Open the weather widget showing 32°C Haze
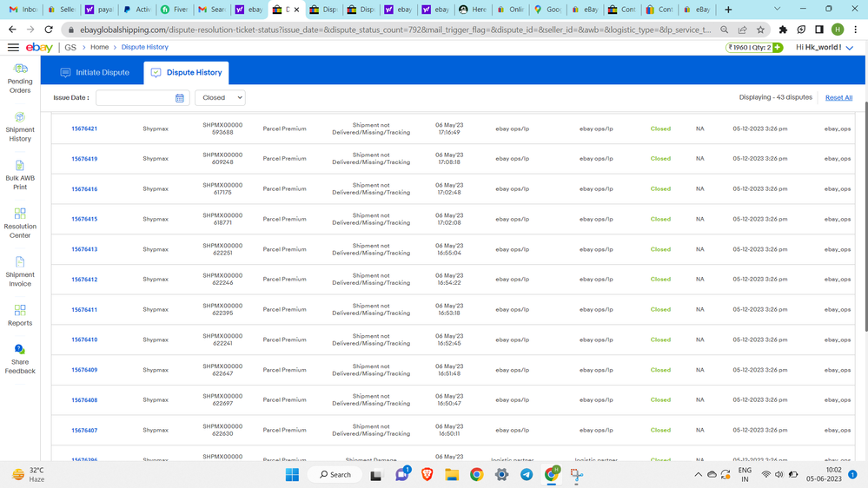868x488 pixels. [x=29, y=475]
